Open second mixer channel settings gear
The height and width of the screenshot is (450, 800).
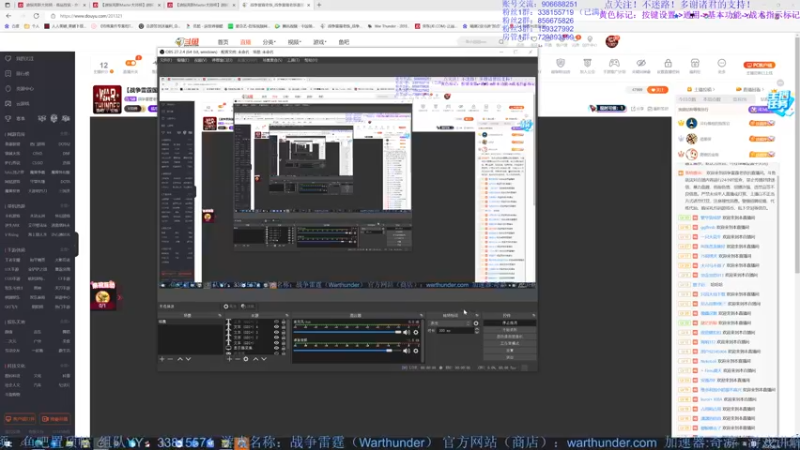pos(416,351)
